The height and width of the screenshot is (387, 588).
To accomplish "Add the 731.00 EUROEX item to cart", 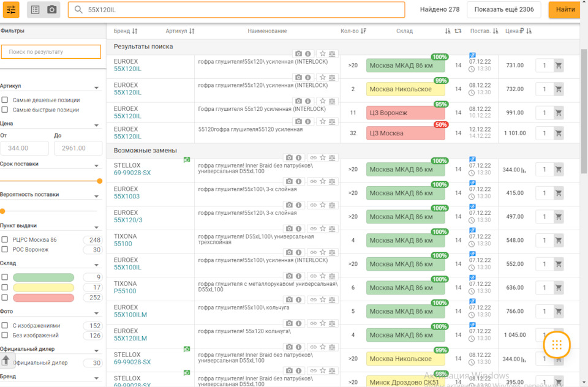I will tap(559, 66).
